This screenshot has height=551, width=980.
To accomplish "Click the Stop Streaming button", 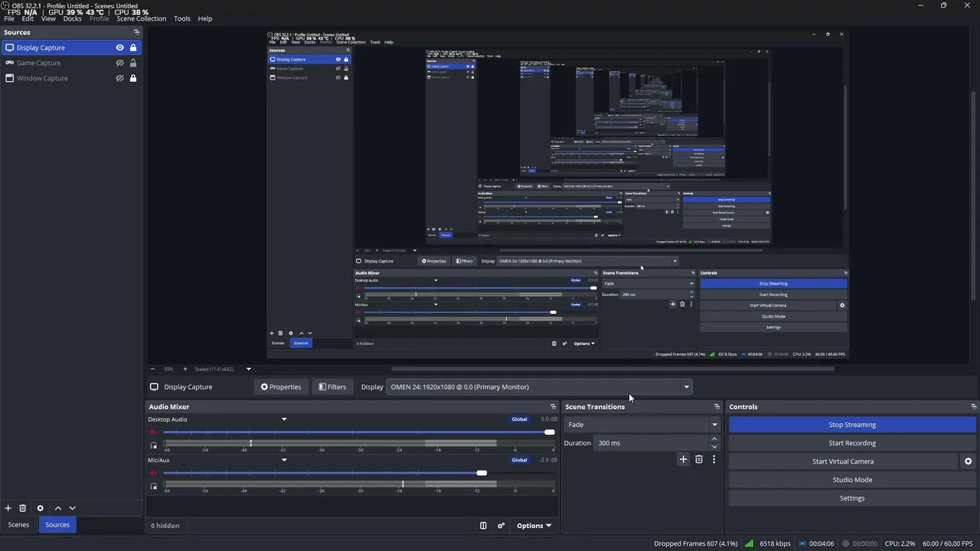I will pos(852,425).
